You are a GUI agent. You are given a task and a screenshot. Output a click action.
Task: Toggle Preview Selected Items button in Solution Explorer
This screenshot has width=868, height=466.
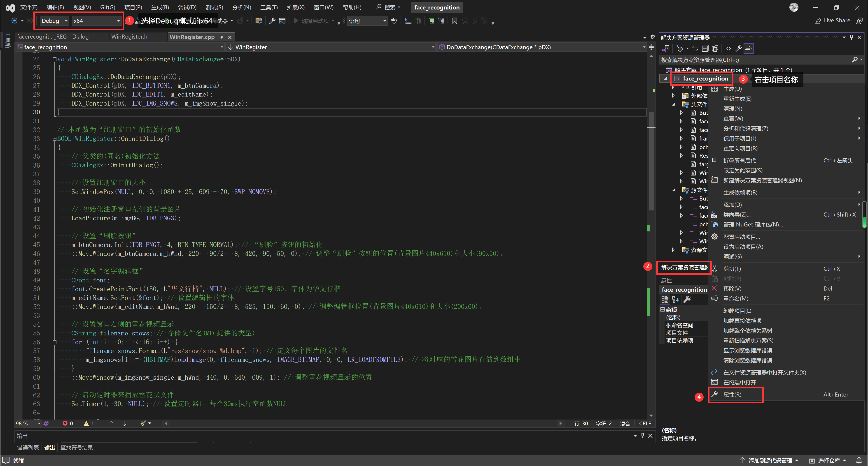(x=748, y=48)
